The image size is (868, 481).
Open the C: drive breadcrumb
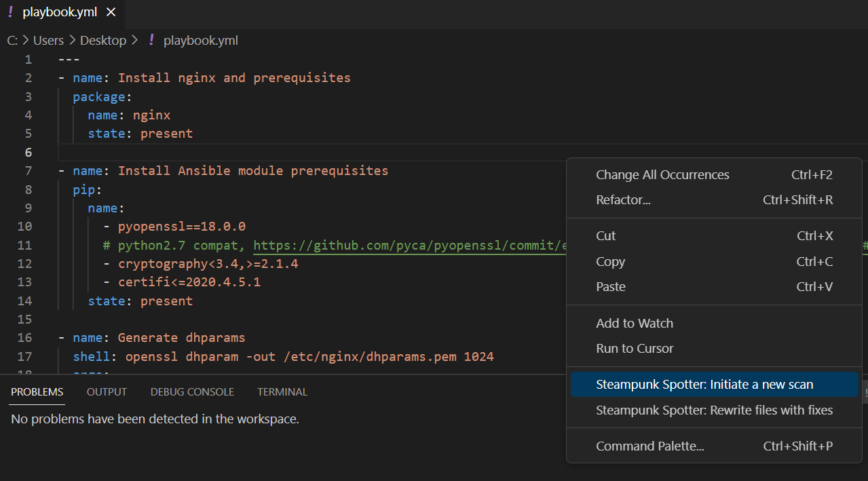12,40
